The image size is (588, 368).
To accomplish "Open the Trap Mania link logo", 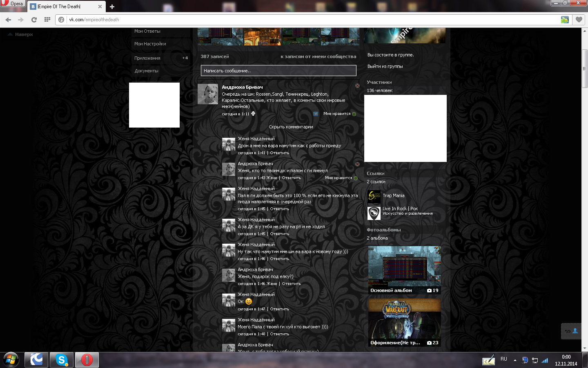I will 374,196.
